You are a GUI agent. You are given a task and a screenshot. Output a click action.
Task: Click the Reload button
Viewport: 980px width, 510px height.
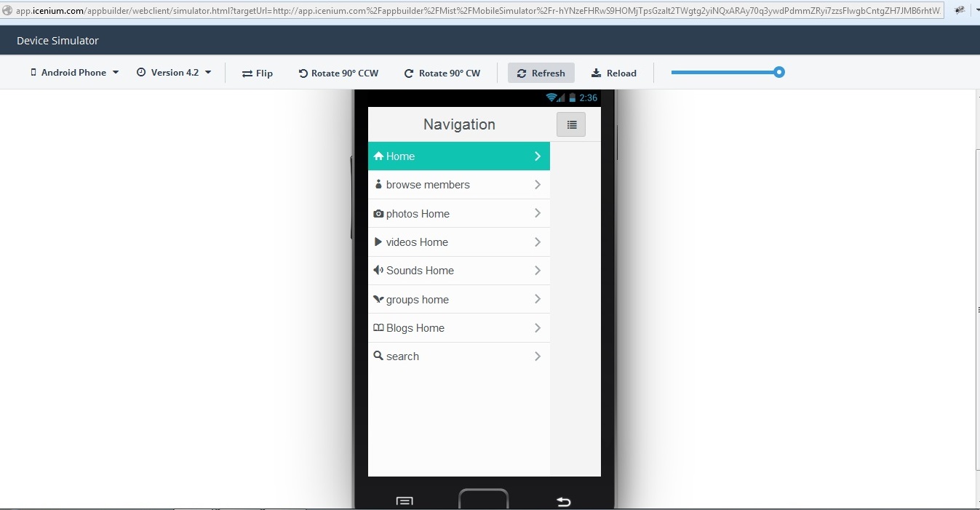(x=614, y=73)
